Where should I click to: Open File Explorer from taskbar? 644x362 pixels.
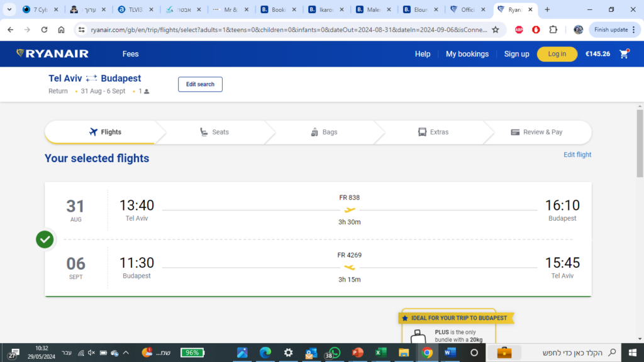[404, 353]
